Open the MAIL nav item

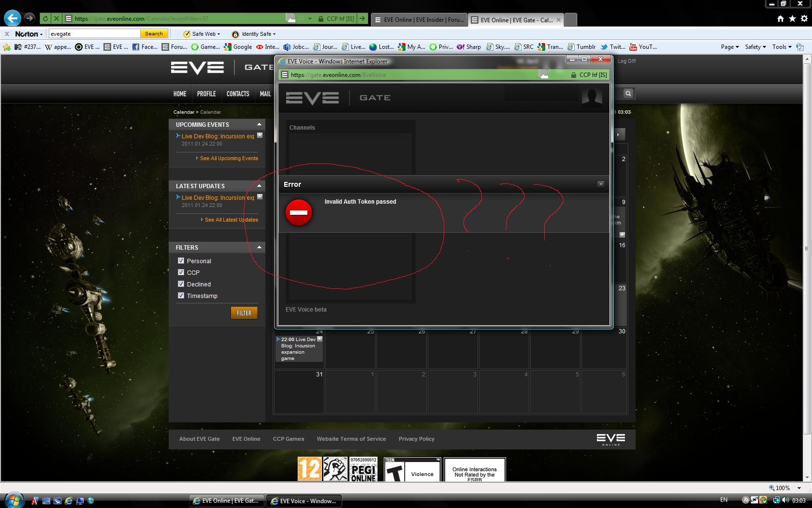tap(265, 94)
